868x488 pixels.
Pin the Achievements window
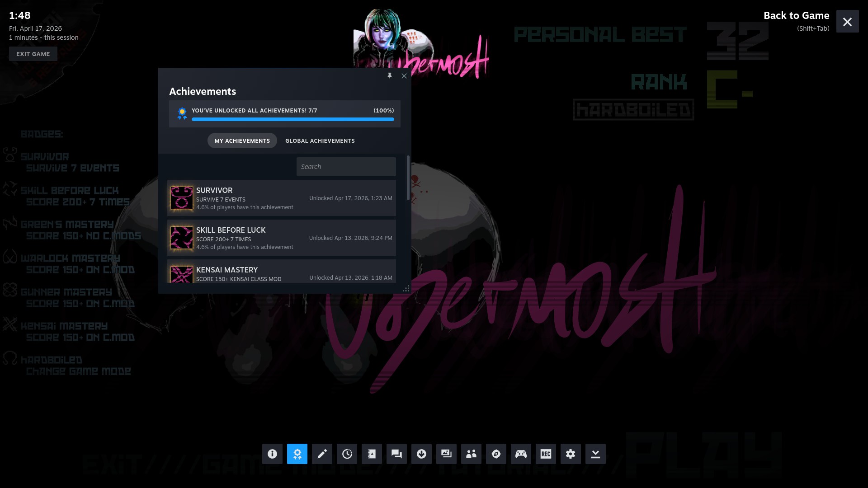pos(390,75)
